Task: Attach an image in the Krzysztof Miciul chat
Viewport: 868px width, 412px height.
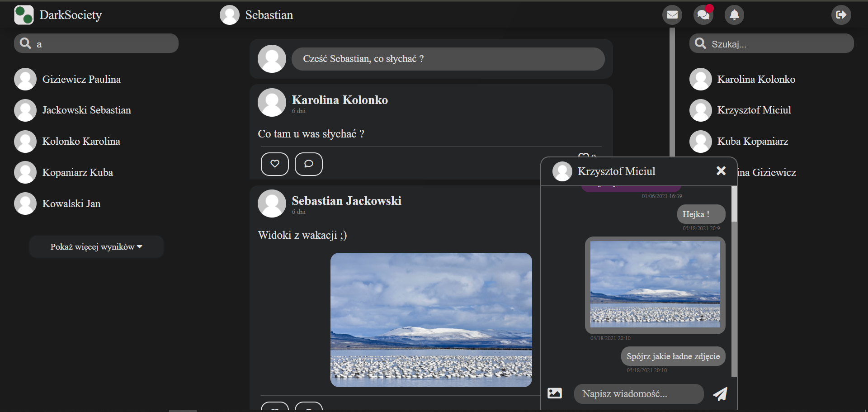Action: pyautogui.click(x=555, y=393)
